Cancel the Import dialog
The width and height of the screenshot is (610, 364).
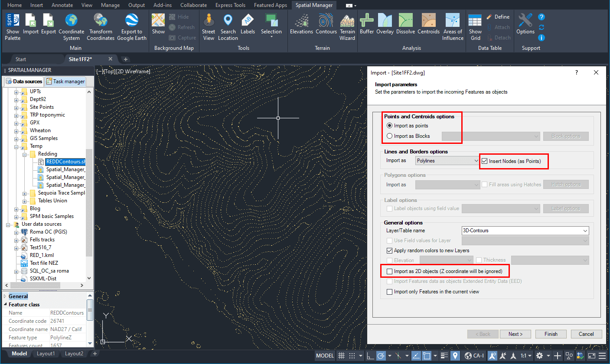586,334
